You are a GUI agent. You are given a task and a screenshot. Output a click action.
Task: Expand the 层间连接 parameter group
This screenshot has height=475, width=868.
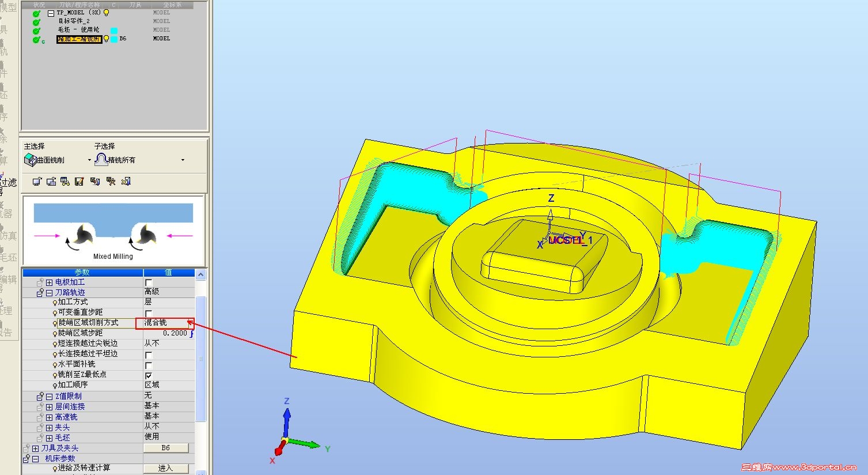pyautogui.click(x=50, y=407)
